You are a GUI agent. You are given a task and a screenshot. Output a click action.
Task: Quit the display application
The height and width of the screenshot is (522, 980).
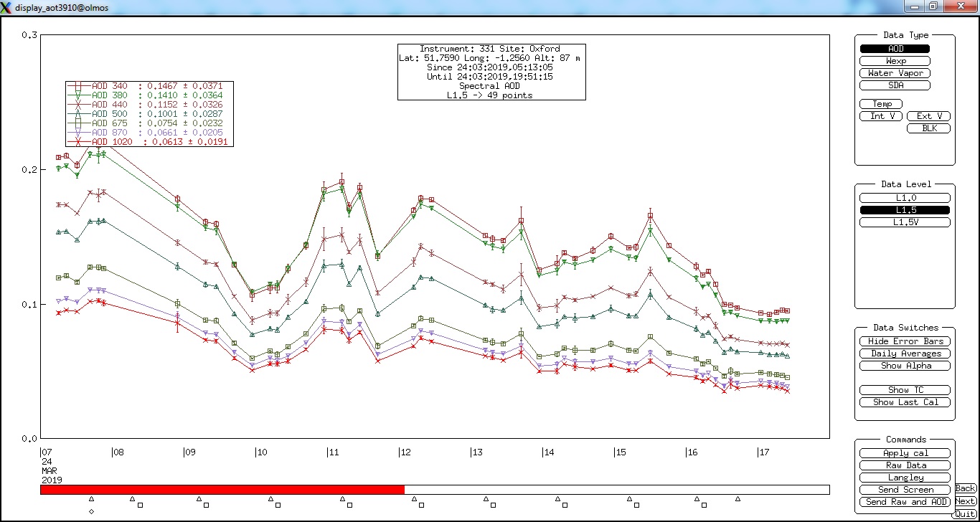966,514
